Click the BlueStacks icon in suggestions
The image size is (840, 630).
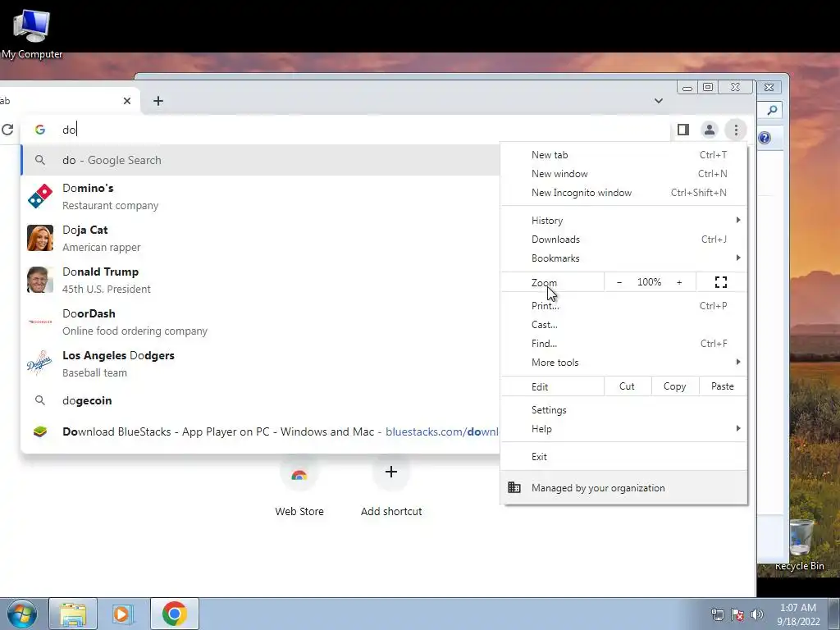click(x=40, y=431)
